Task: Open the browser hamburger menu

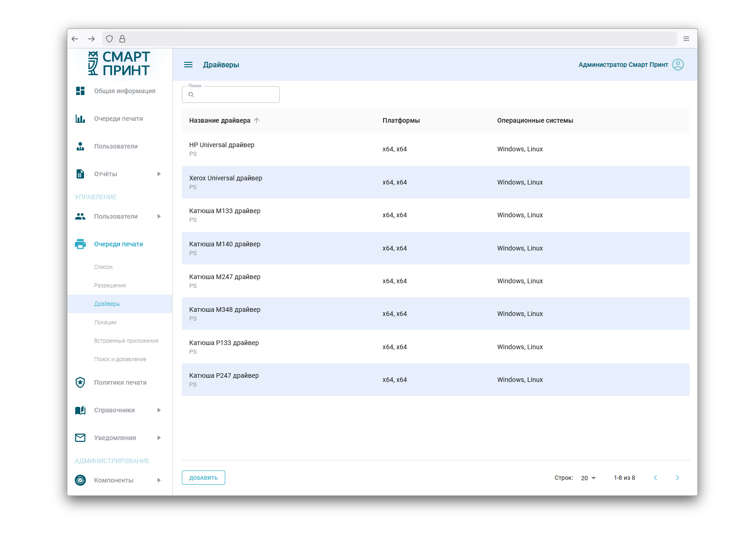Action: pyautogui.click(x=686, y=39)
